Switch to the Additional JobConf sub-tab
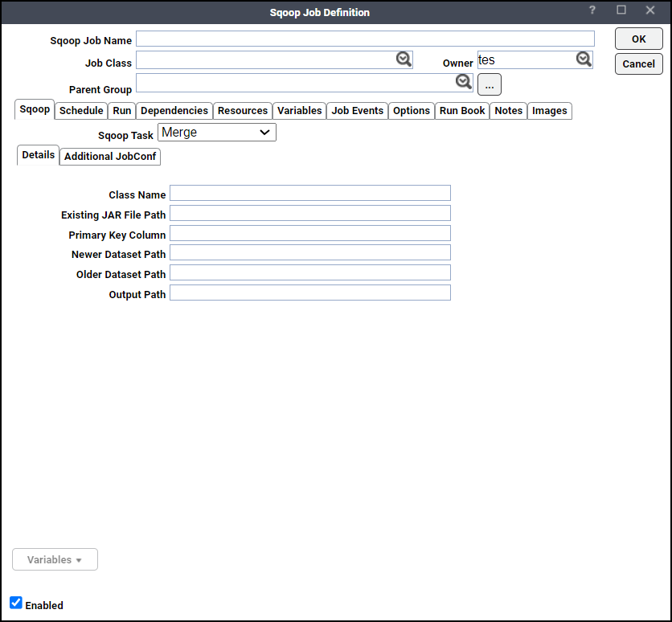The height and width of the screenshot is (622, 672). pyautogui.click(x=110, y=157)
